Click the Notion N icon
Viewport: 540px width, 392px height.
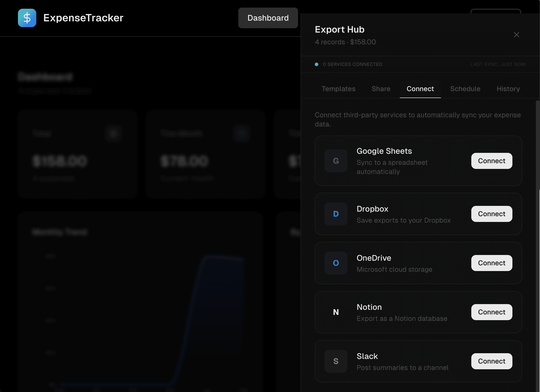tap(336, 312)
